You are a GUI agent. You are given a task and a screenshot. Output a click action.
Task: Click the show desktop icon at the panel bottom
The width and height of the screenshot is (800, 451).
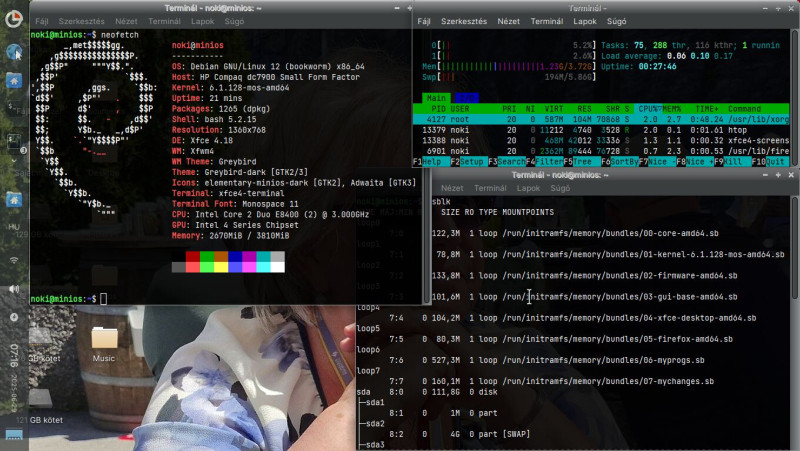tap(14, 436)
